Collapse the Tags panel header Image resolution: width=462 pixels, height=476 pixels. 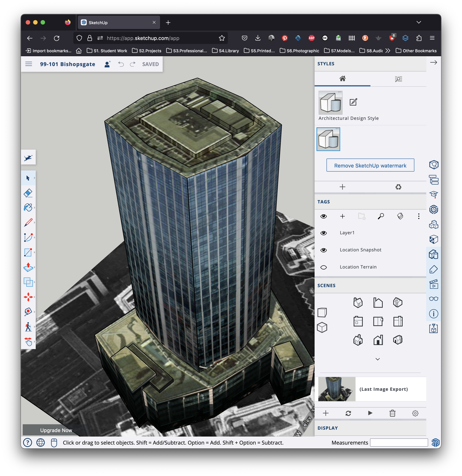click(x=370, y=202)
